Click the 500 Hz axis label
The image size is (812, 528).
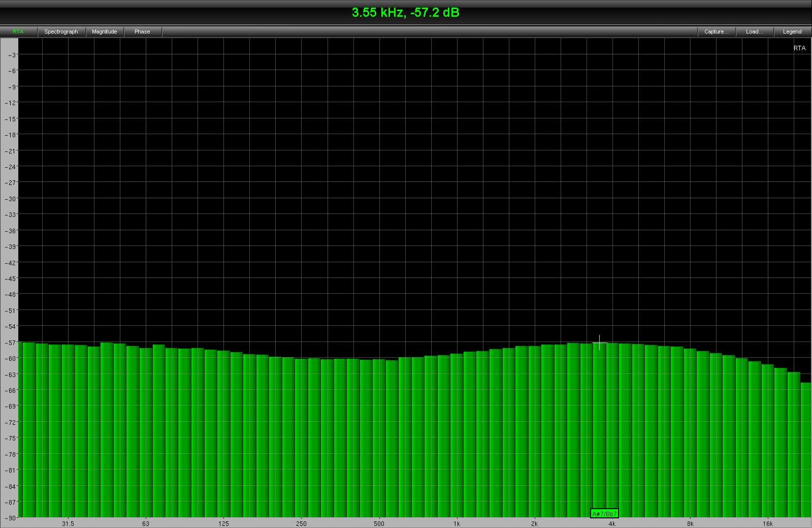pyautogui.click(x=379, y=523)
